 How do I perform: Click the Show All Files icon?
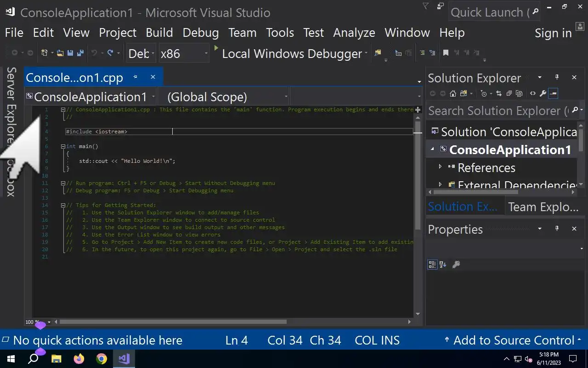coord(519,93)
